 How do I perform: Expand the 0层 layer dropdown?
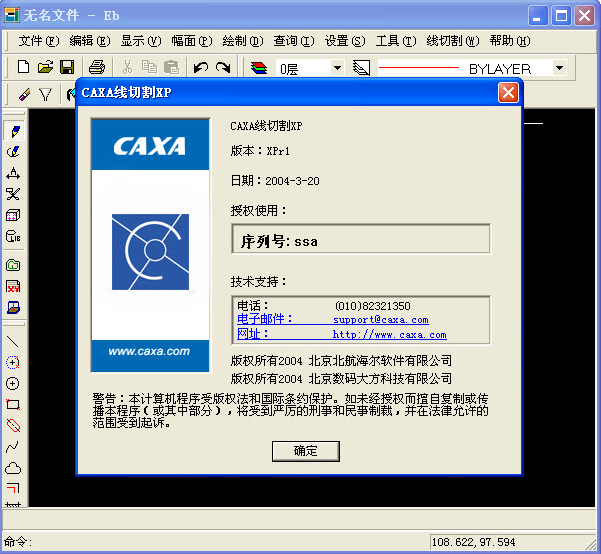337,68
